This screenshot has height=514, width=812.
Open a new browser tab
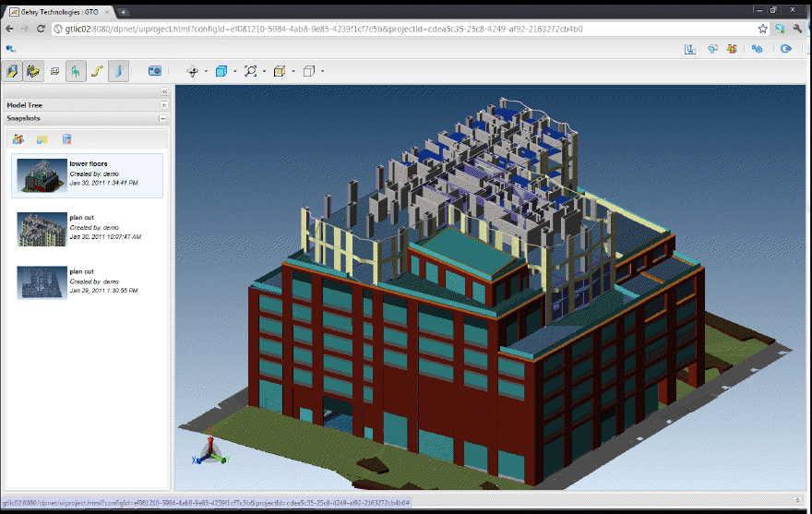124,11
